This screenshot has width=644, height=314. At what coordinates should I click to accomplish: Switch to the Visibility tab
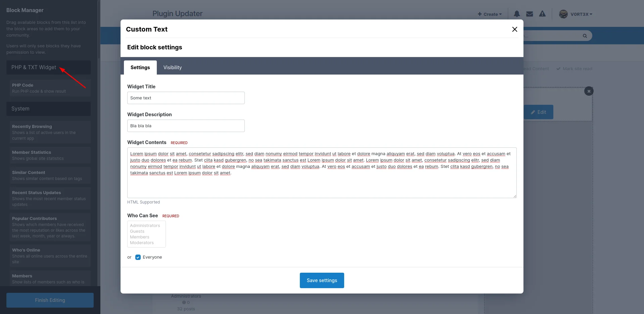click(172, 68)
